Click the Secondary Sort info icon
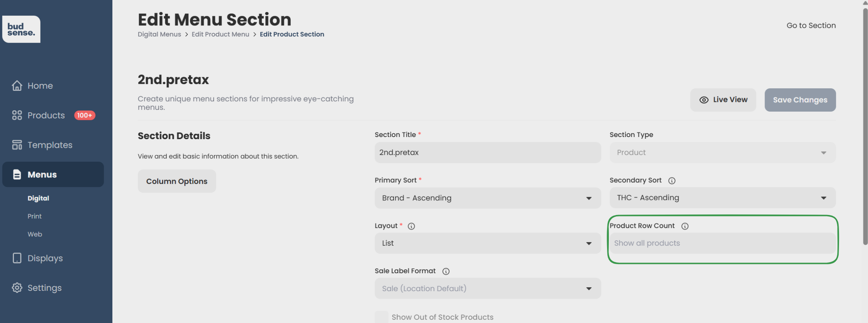Viewport: 868px width, 323px height. tap(672, 181)
